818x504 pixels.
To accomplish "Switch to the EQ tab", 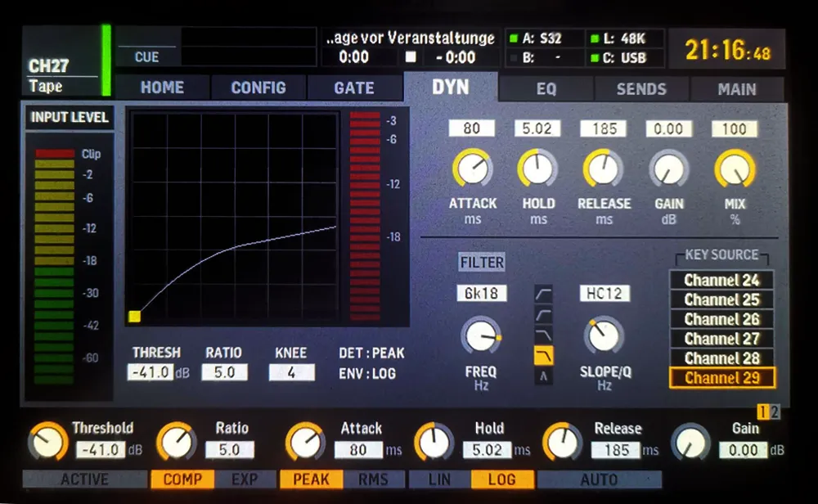I will coord(546,88).
